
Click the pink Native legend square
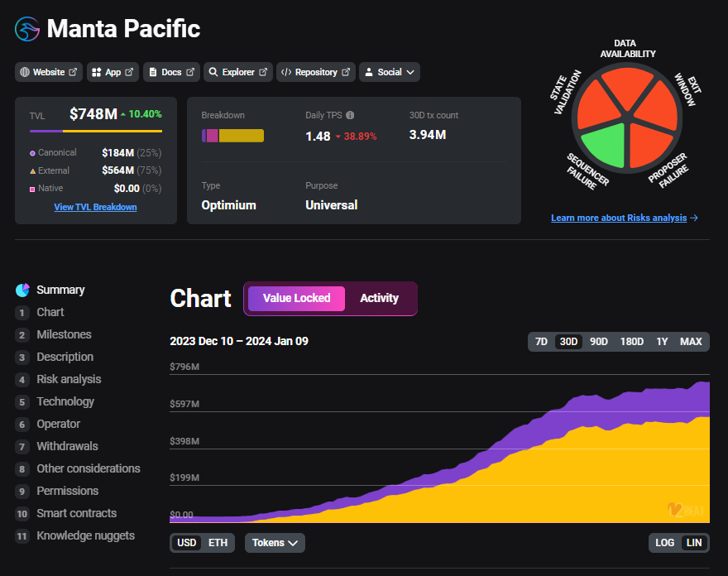tap(32, 189)
